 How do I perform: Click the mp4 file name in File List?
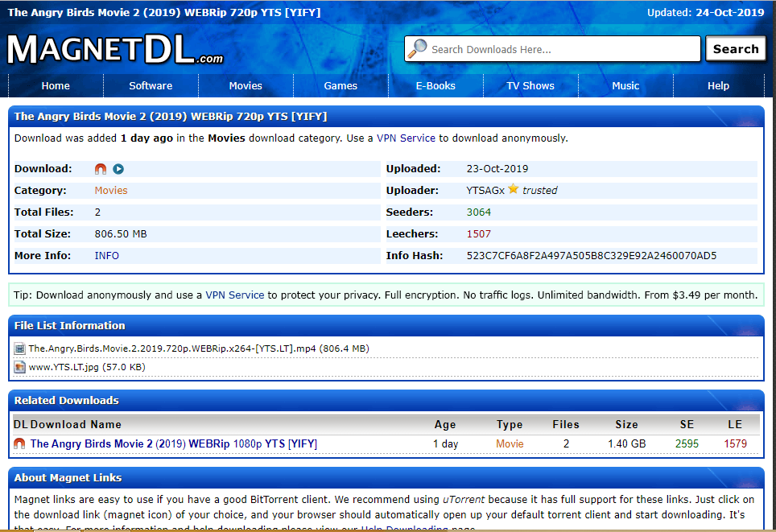point(199,348)
